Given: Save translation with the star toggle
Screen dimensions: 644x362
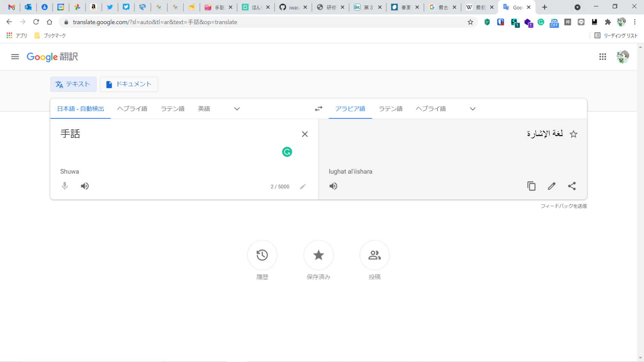Looking at the screenshot, I should (573, 134).
